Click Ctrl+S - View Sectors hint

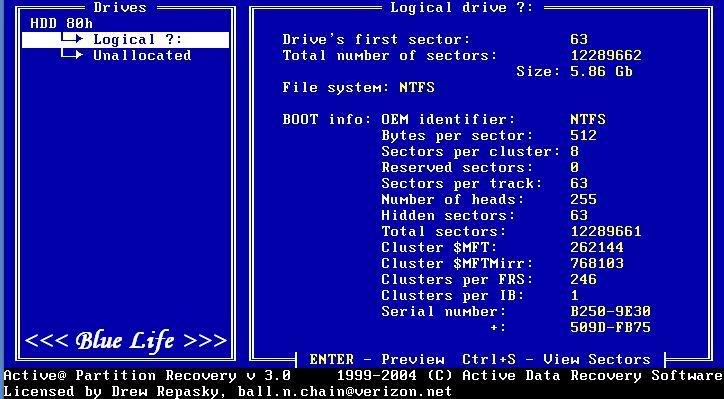(556, 359)
